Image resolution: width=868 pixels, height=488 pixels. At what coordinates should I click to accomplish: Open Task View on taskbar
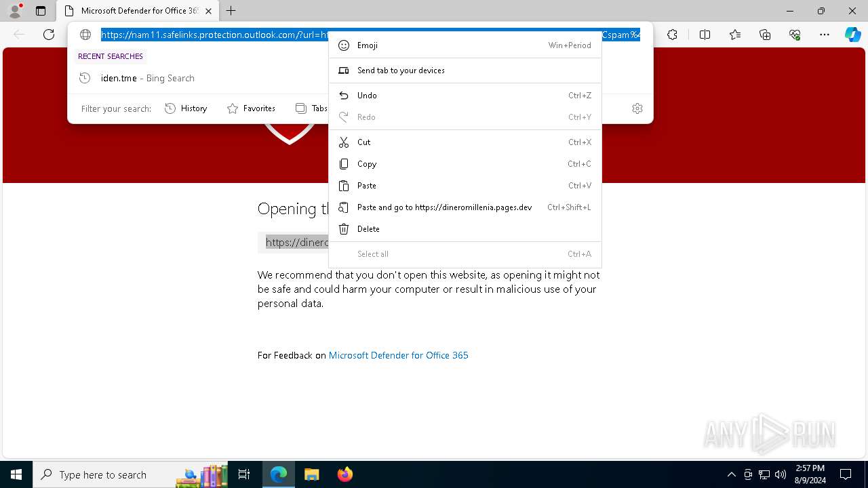click(x=244, y=474)
